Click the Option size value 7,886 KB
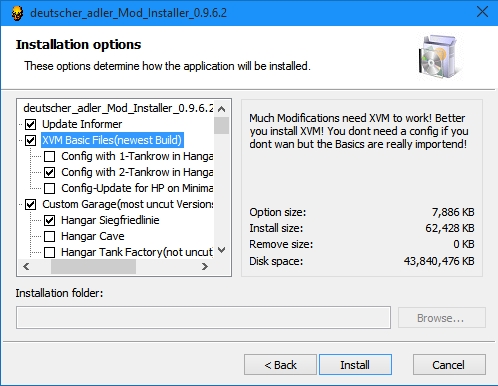Viewport: 498px width, 386px height. pyautogui.click(x=453, y=212)
